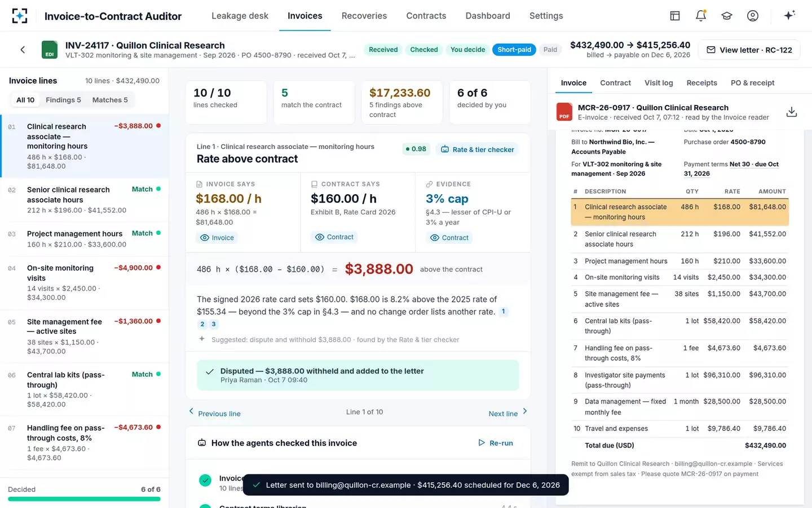Open the Contracts nav tab
This screenshot has height=508, width=812.
pos(426,16)
